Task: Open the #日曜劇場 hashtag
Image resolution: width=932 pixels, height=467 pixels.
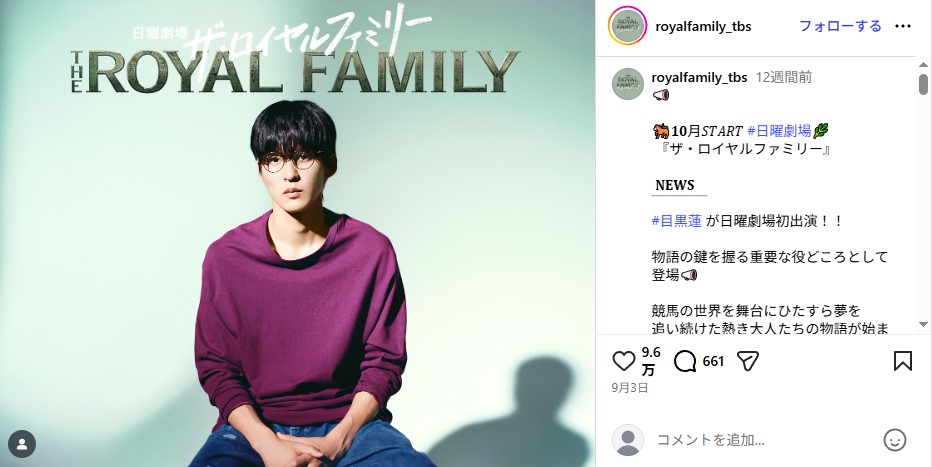Action: 779,131
